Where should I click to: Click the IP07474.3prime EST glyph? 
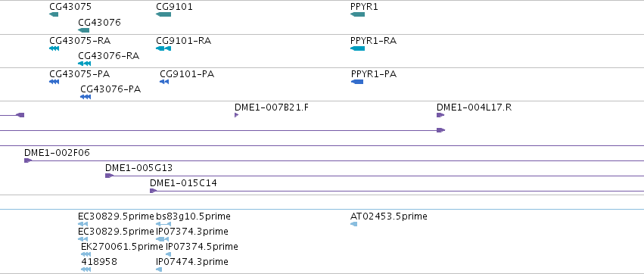coord(160,269)
